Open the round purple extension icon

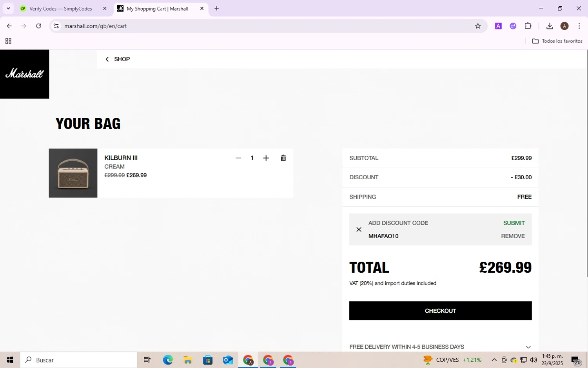[513, 26]
